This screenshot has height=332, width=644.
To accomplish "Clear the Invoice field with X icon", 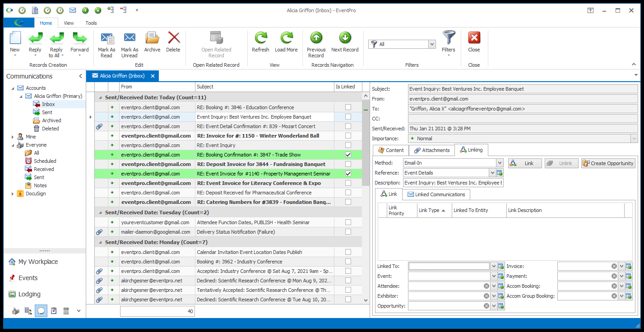I will click(614, 266).
